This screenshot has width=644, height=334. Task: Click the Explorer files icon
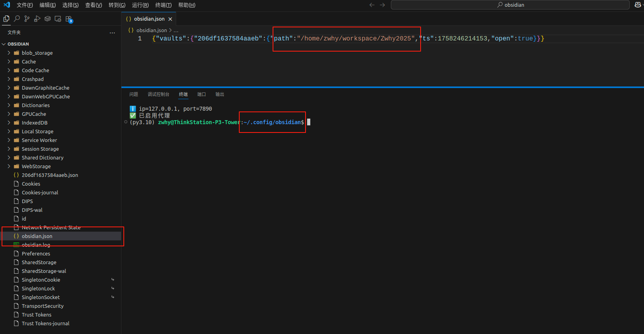6,19
